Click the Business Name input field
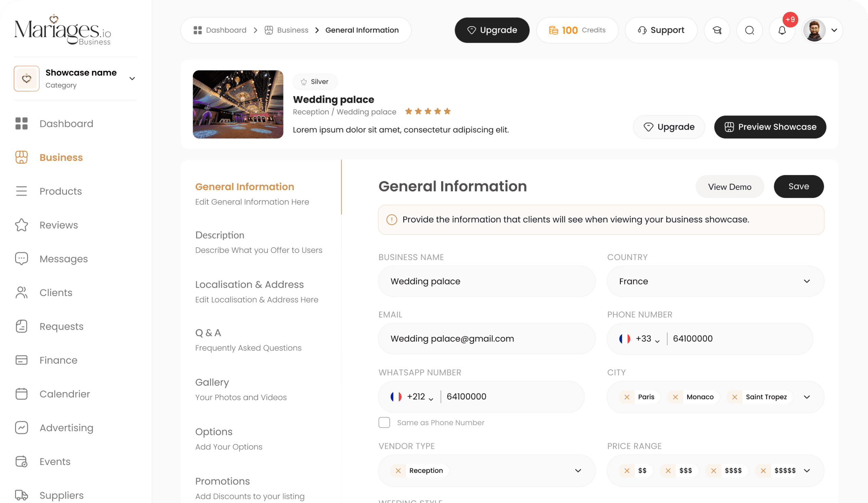Screen dimensions: 868x503 pyautogui.click(x=486, y=281)
